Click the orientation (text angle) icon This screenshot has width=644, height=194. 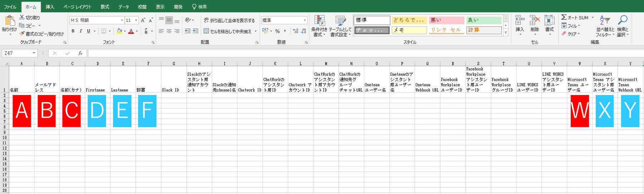pos(188,20)
